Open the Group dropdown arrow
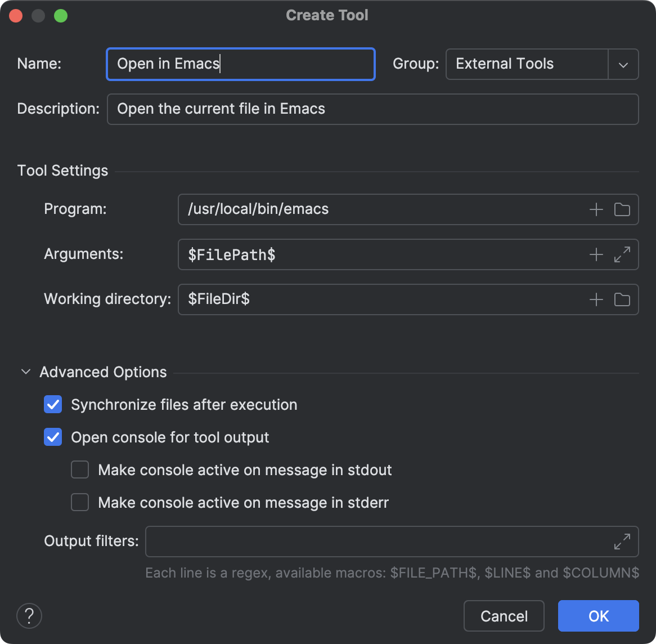656x644 pixels. click(x=623, y=64)
